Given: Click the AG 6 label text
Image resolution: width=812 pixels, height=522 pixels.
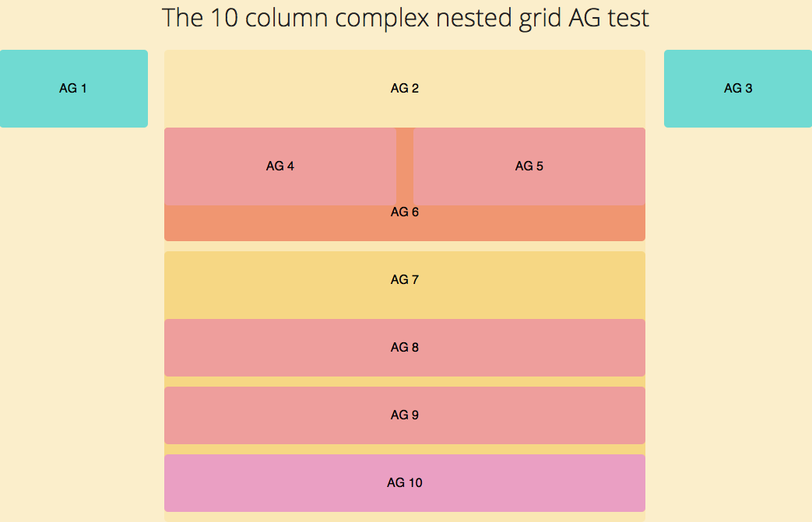Looking at the screenshot, I should 404,212.
